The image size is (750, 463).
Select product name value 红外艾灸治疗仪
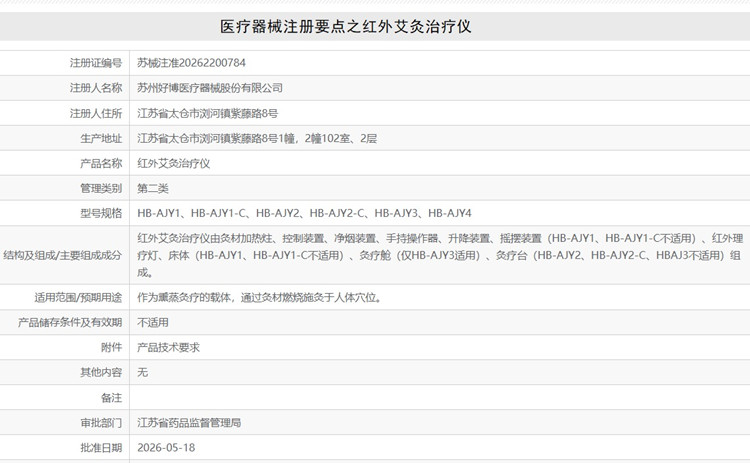coord(174,163)
